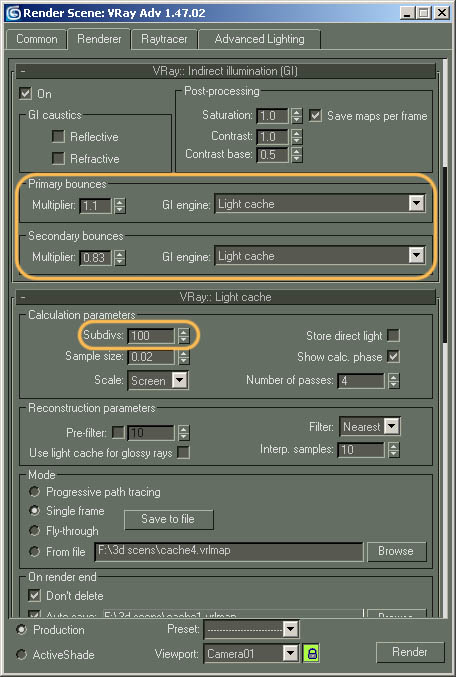The width and height of the screenshot is (456, 677).
Task: Click the Pre-filter spinner arrows
Action: pyautogui.click(x=184, y=433)
